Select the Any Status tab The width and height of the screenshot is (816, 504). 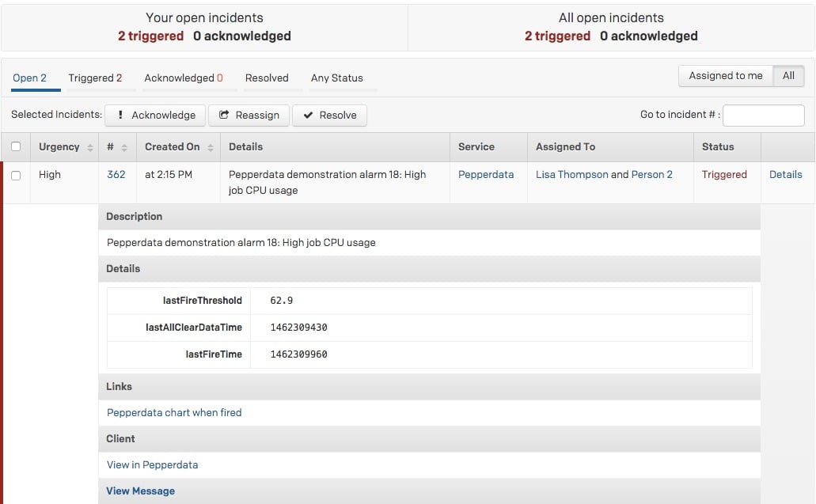[336, 78]
